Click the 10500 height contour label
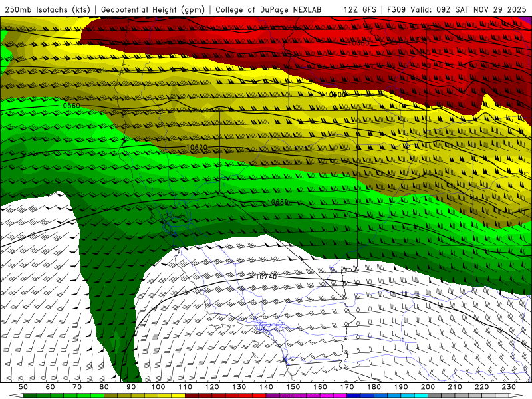 point(335,94)
